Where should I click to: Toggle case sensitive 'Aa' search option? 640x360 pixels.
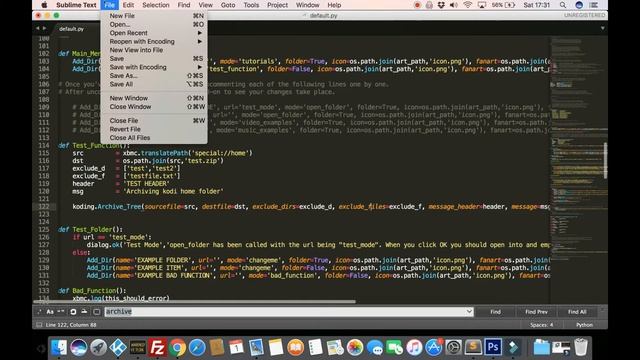point(50,312)
